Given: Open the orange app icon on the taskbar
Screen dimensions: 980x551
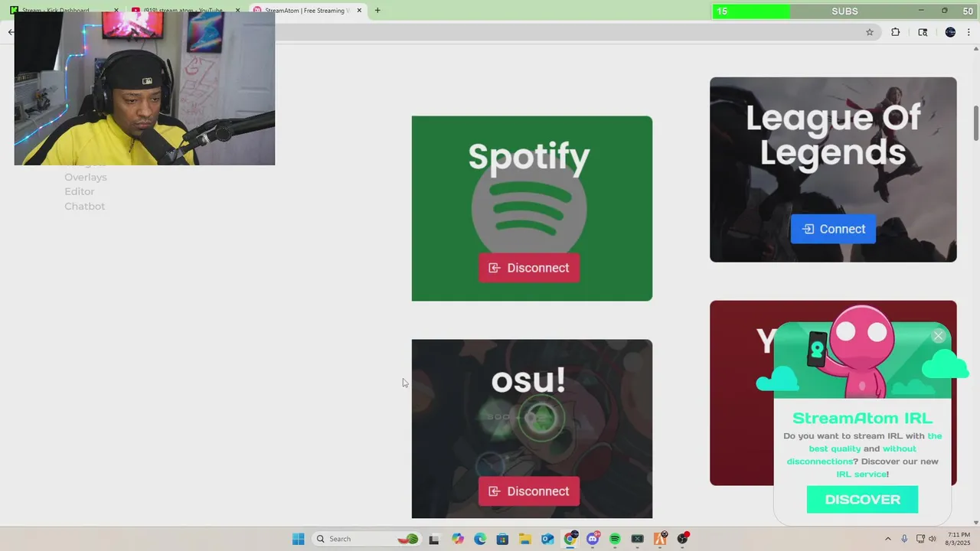Looking at the screenshot, I should [660, 539].
